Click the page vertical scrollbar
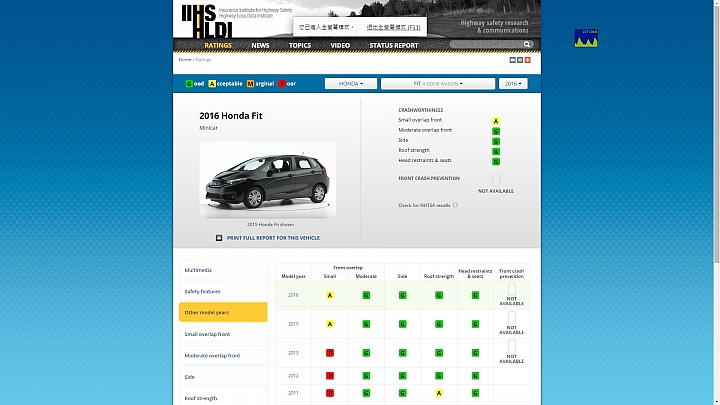720x405 pixels. point(717,133)
